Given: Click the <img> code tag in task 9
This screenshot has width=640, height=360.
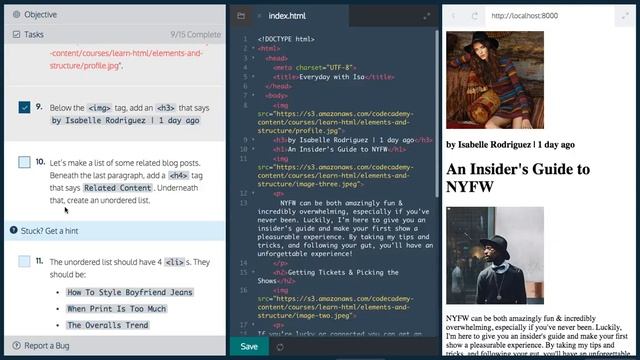Looking at the screenshot, I should coord(99,108).
